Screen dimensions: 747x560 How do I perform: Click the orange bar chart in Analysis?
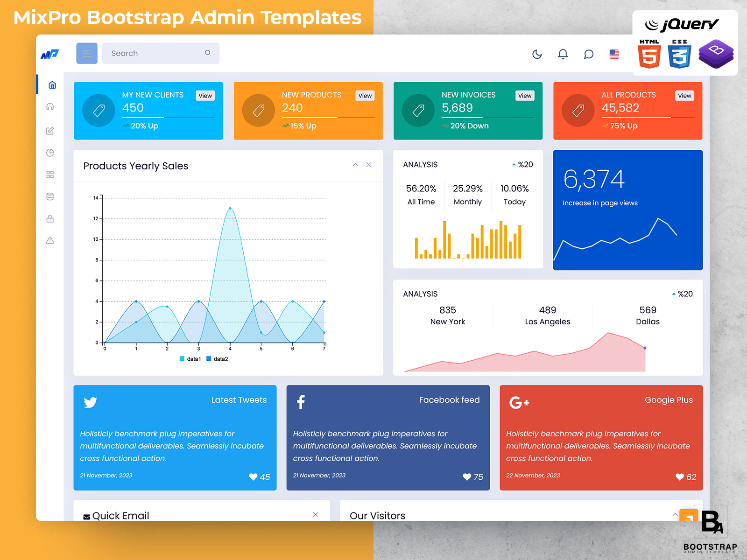pyautogui.click(x=468, y=239)
